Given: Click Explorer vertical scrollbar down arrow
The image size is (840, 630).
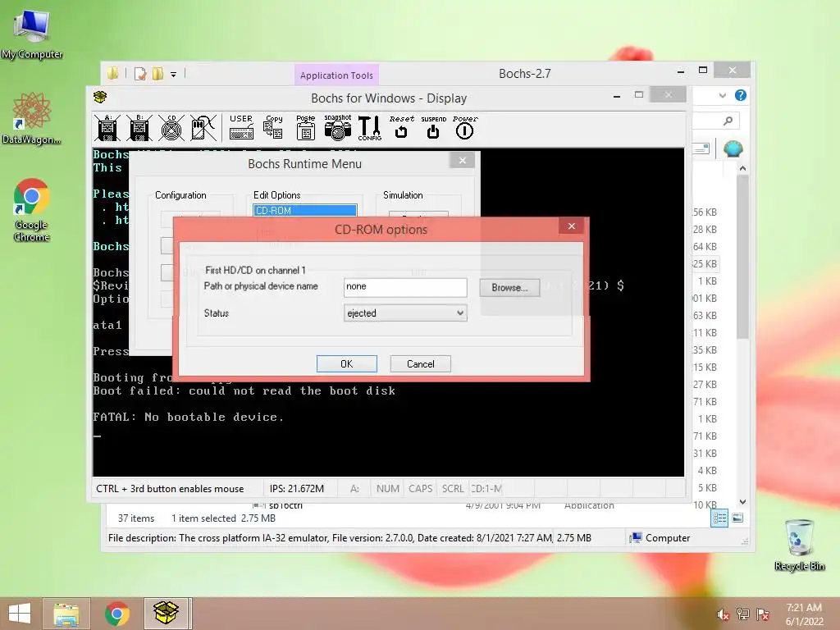Looking at the screenshot, I should click(742, 502).
